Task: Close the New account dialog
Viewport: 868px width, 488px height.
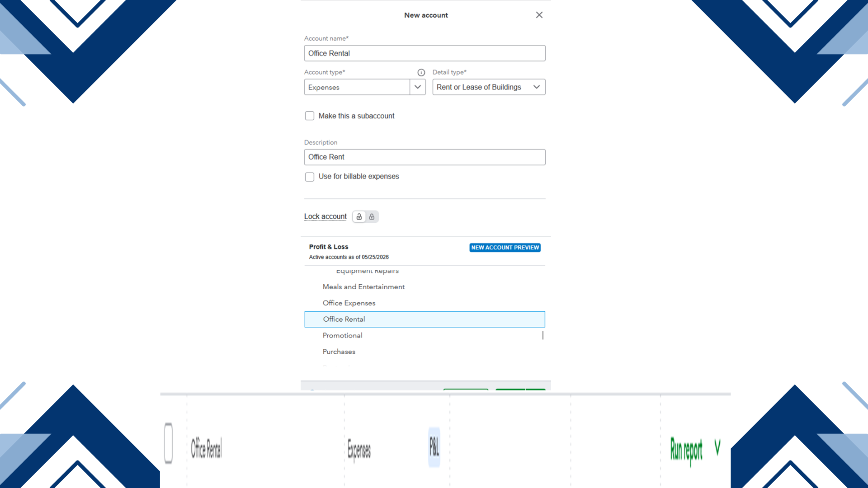Action: [x=539, y=15]
